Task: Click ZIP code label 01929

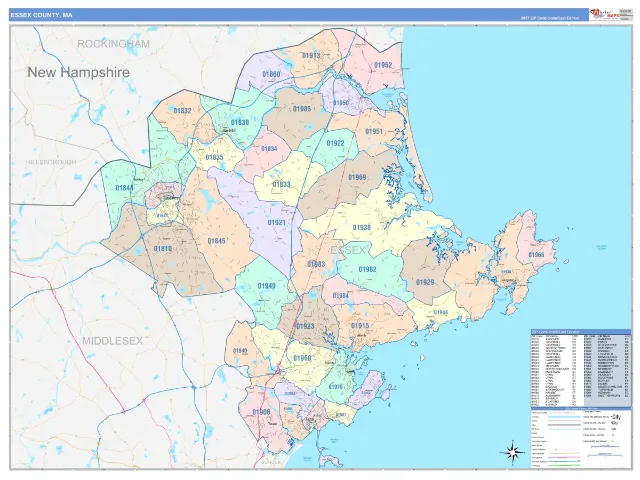Action: [425, 282]
